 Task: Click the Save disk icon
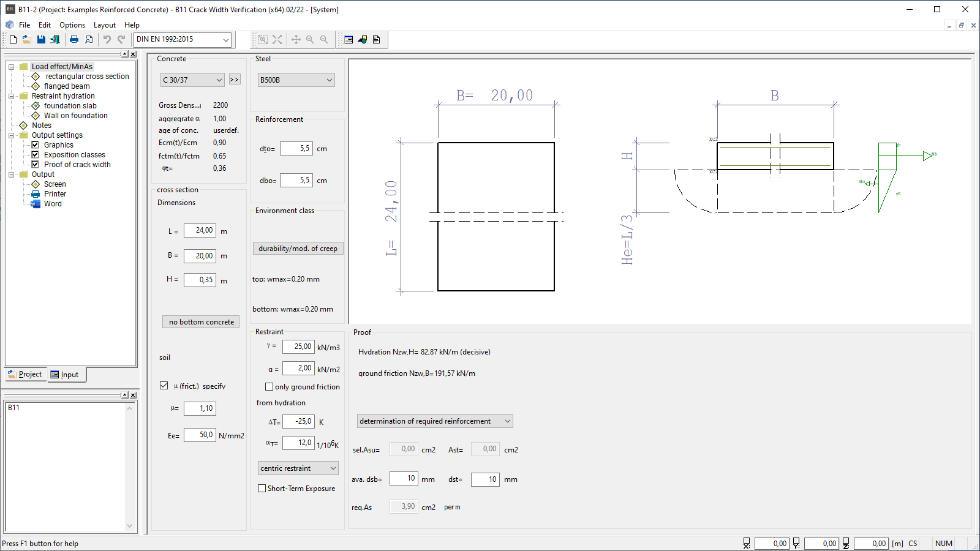[41, 39]
